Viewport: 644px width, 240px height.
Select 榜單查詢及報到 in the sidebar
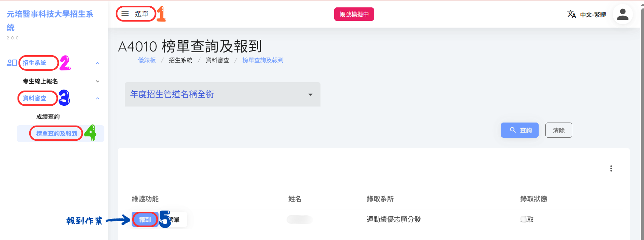[x=57, y=134]
